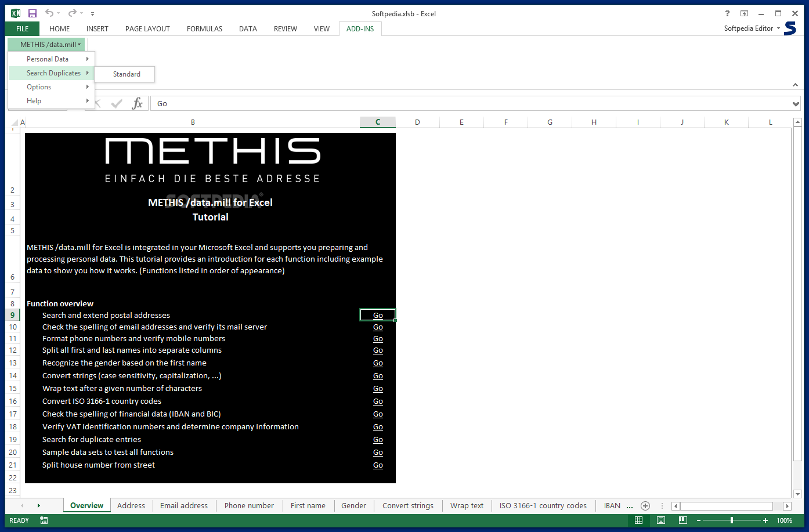Click the Softpedia S account logo

coord(790,28)
